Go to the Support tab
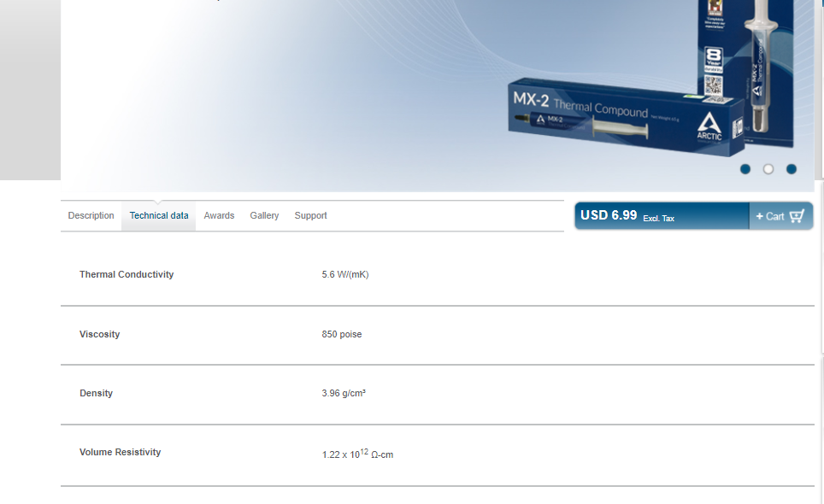824x504 pixels. pyautogui.click(x=310, y=216)
